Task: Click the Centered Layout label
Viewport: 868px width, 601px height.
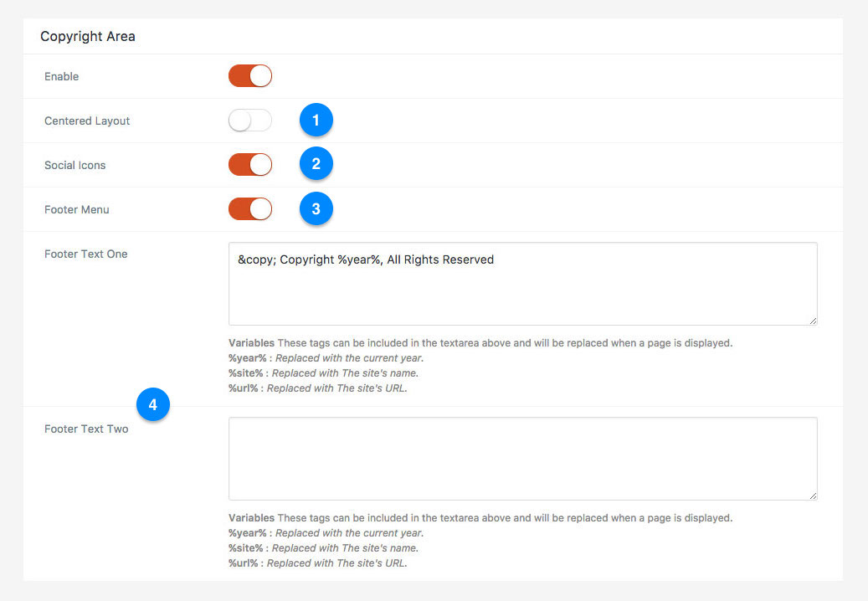Action: [87, 121]
